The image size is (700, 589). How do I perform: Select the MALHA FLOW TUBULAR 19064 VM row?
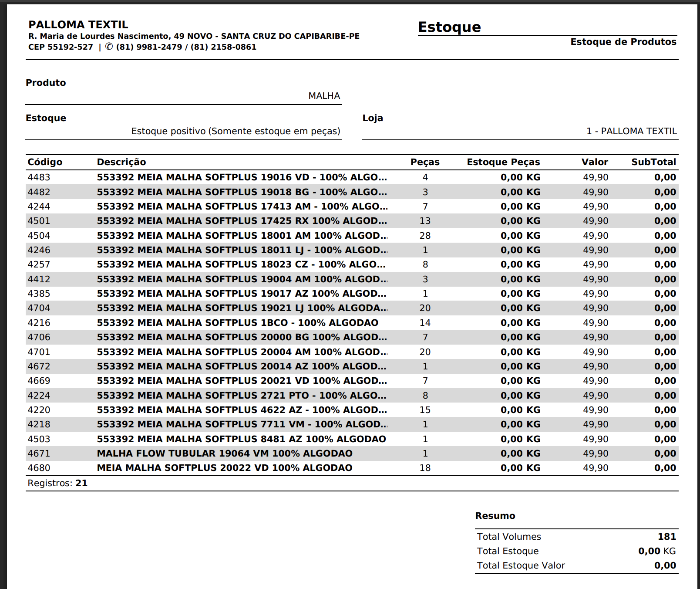224,454
